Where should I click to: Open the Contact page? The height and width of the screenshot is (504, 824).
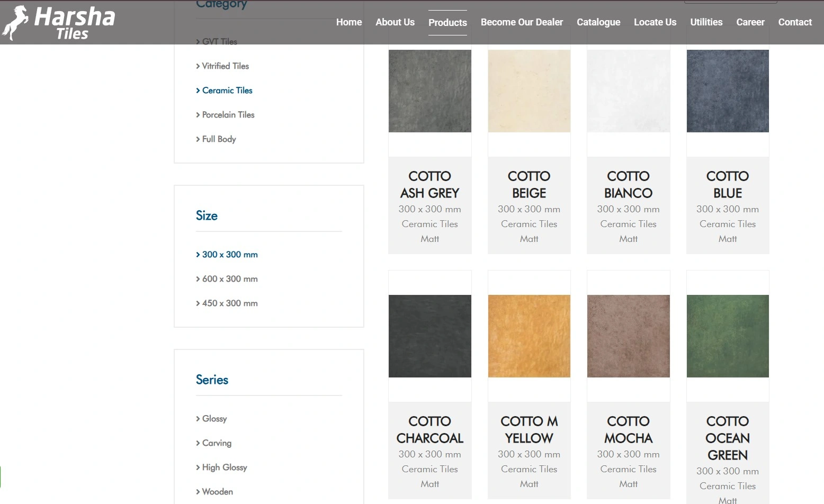tap(795, 22)
